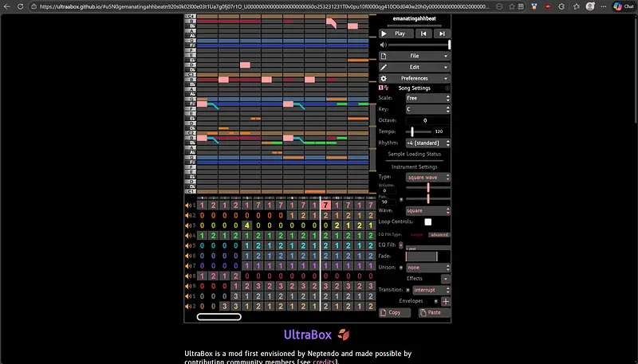Click the speaker icon for channel 8

(x=189, y=276)
